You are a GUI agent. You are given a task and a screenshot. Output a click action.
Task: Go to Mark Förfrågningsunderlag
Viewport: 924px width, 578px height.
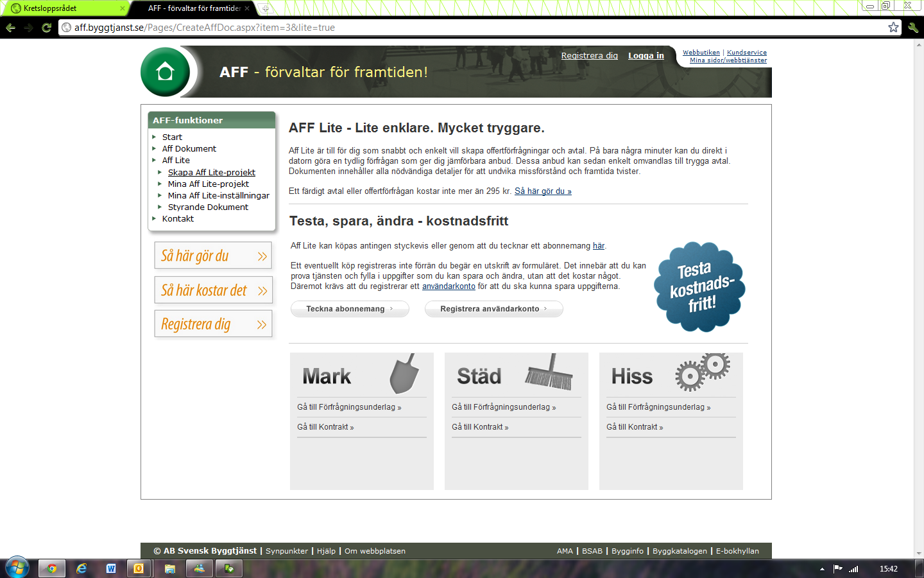pyautogui.click(x=349, y=407)
